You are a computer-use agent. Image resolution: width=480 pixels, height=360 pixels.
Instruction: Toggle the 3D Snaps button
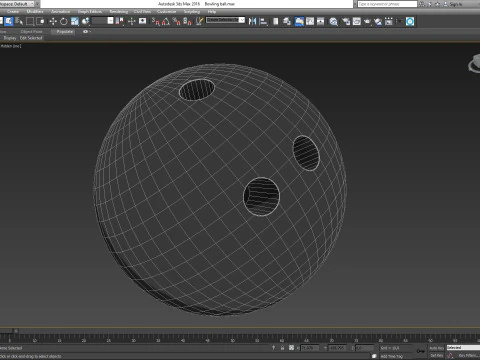[156, 21]
